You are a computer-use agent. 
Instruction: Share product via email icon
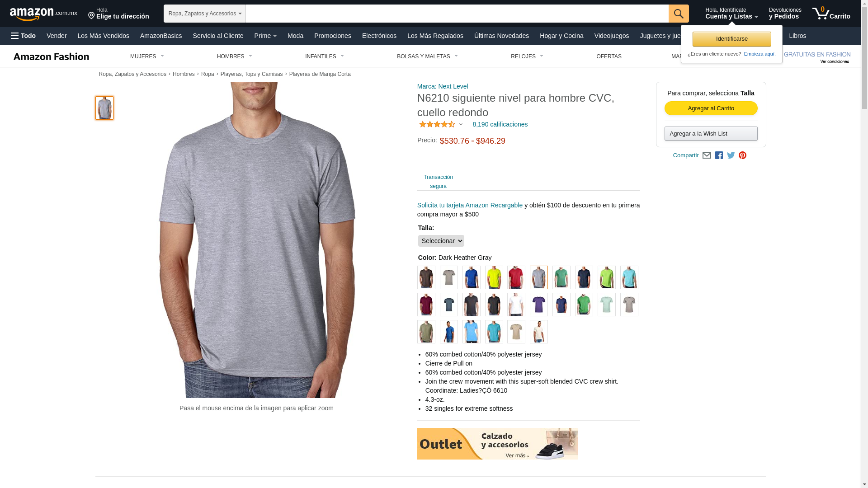[x=707, y=155]
